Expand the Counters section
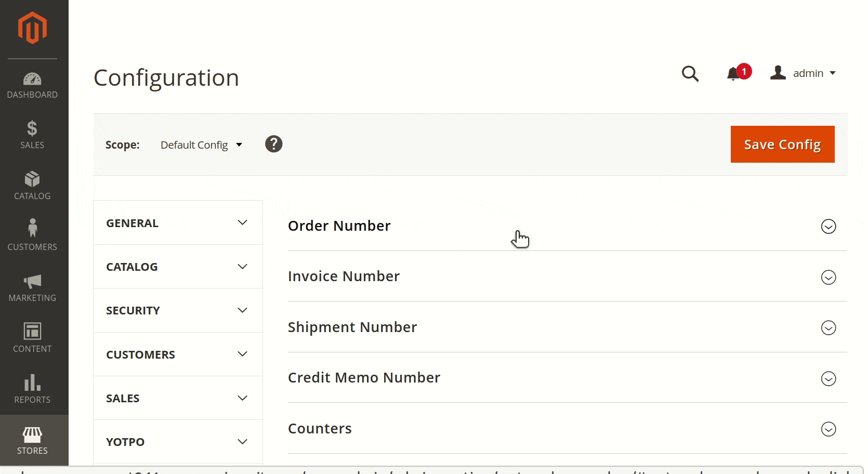868x474 pixels. [x=828, y=429]
